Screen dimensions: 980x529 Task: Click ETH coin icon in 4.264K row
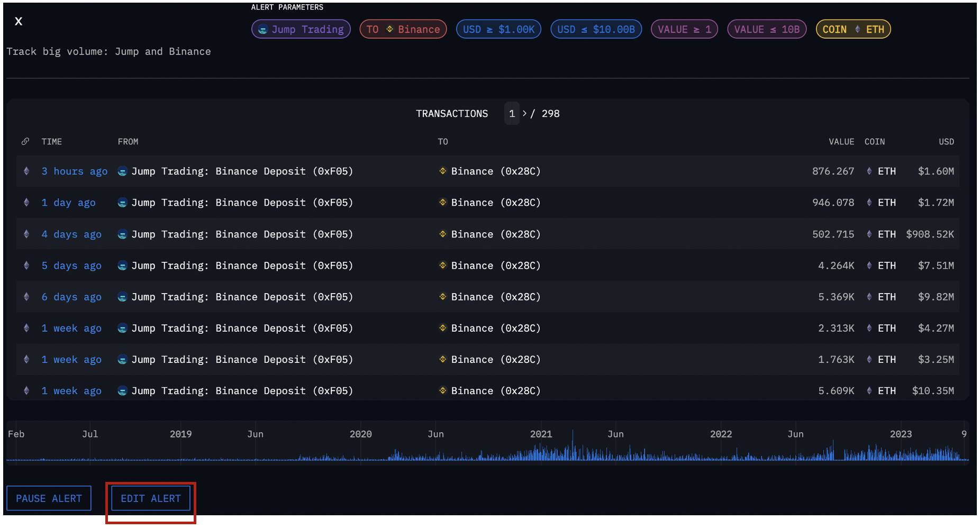click(869, 265)
